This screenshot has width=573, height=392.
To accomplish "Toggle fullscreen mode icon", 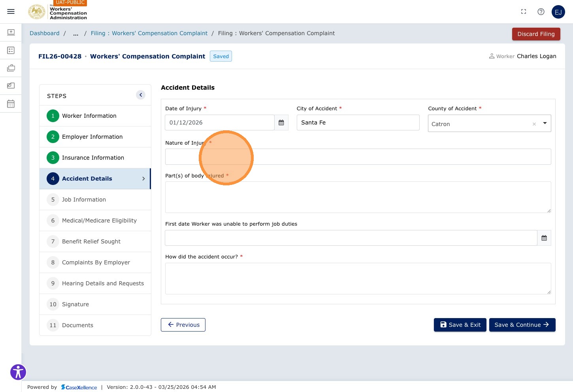I will point(524,12).
